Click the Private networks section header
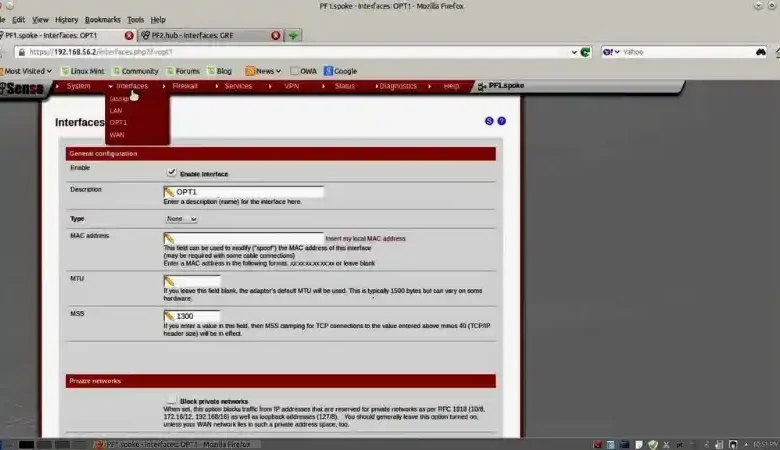Image resolution: width=780 pixels, height=450 pixels. click(281, 381)
